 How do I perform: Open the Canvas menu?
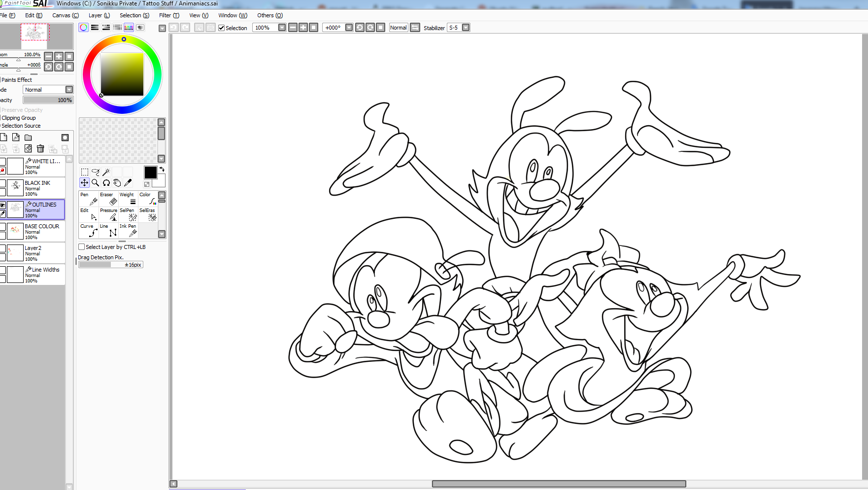[66, 15]
